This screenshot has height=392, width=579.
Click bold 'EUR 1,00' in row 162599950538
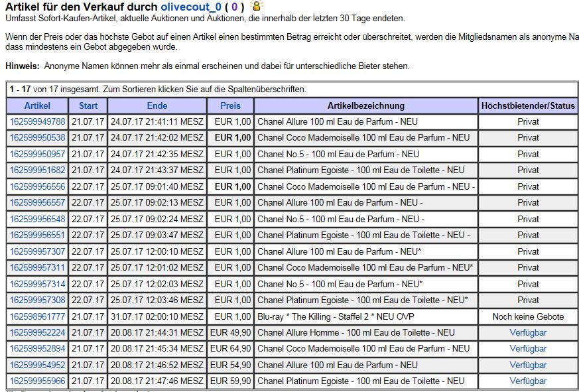[x=233, y=137]
